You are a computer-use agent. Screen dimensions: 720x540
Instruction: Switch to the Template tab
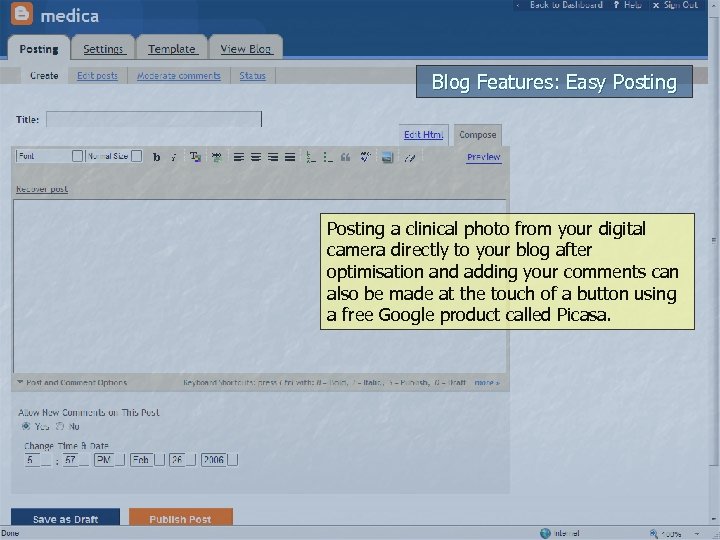[x=172, y=49]
